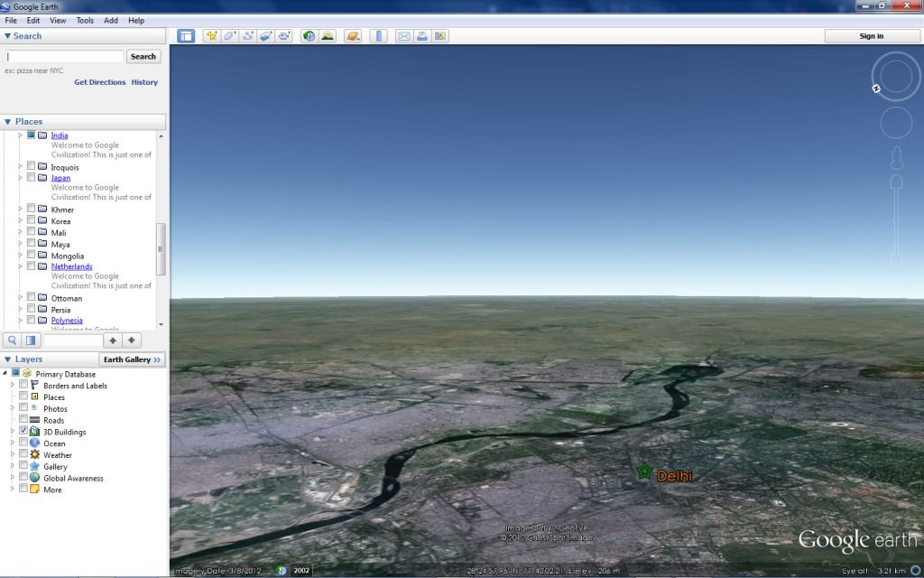The height and width of the screenshot is (578, 924).
Task: Show sunlight across the landscape
Action: (327, 36)
